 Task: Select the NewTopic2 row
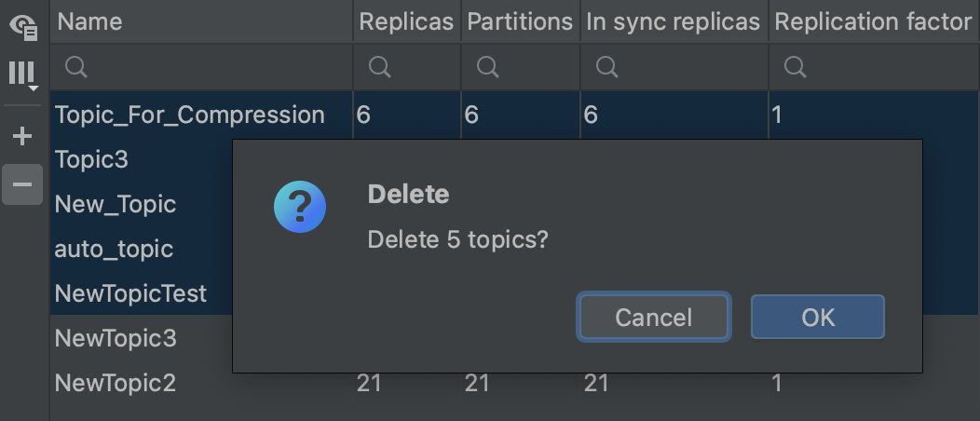tap(514, 383)
